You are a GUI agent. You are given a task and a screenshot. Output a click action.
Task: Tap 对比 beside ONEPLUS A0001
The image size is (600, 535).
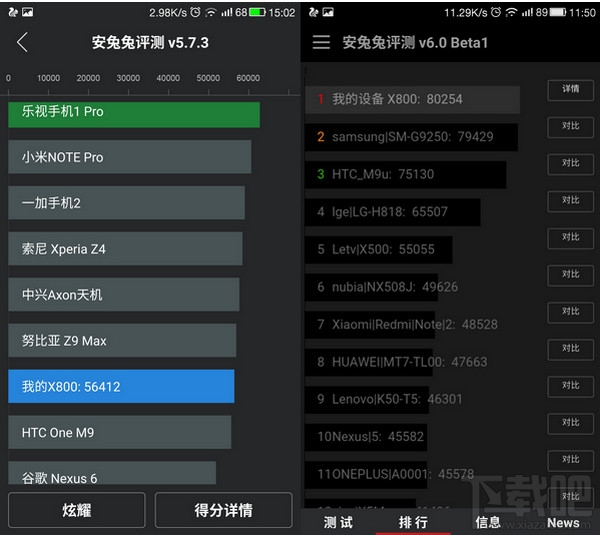(571, 461)
